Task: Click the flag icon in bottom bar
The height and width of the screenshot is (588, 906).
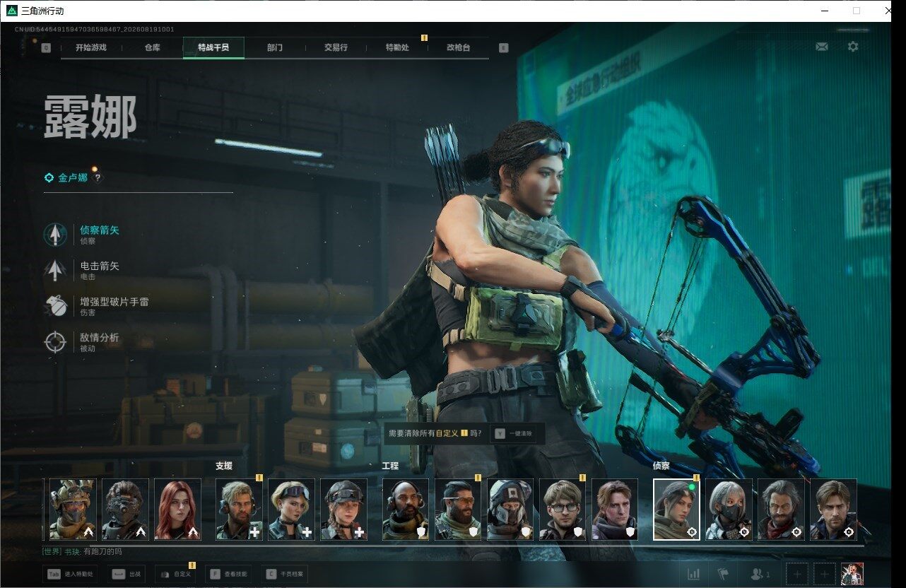Action: click(722, 574)
